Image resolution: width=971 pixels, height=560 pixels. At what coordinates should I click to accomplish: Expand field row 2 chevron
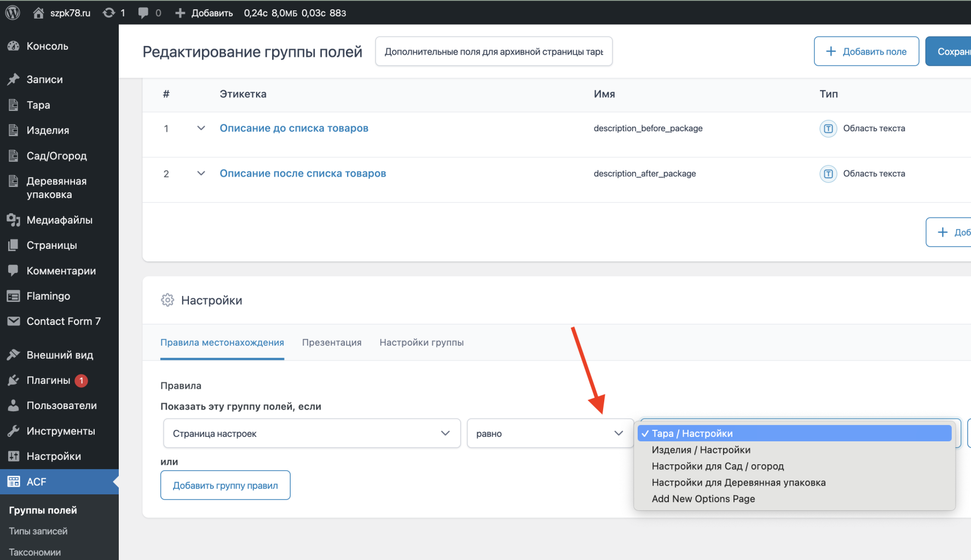(x=201, y=173)
